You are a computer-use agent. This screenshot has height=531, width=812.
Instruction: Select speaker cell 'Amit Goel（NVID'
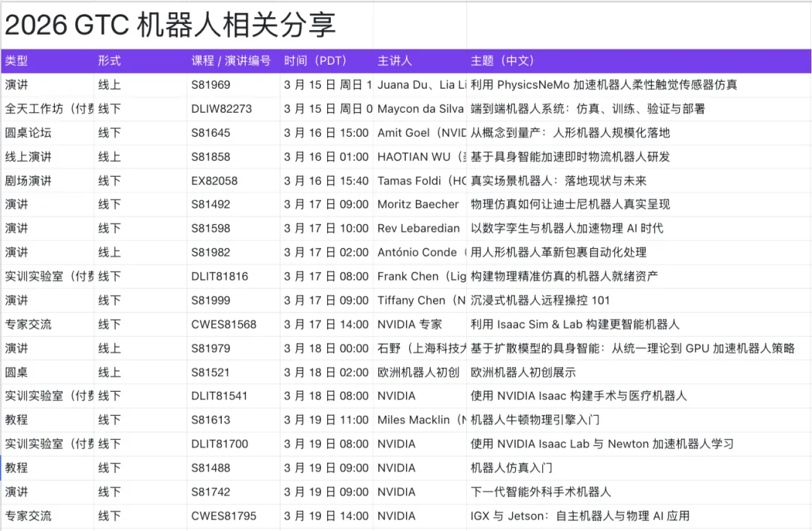pos(422,133)
